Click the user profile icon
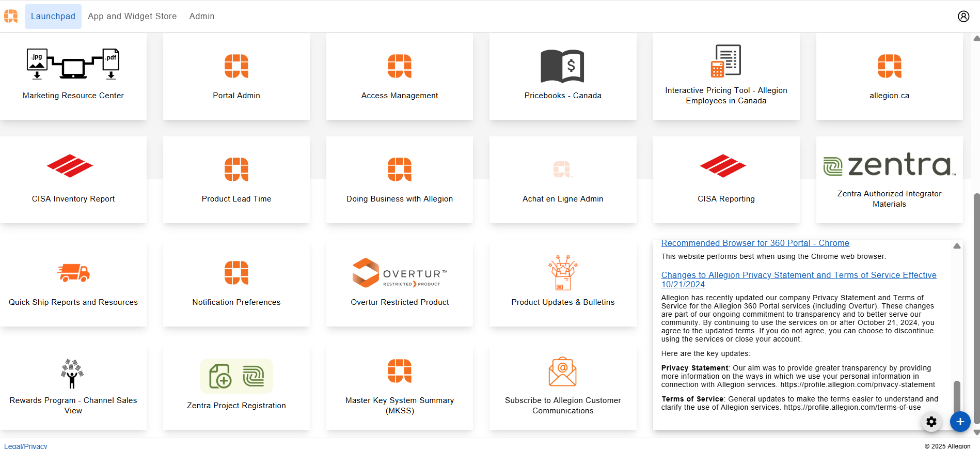This screenshot has height=449, width=980. click(x=963, y=16)
